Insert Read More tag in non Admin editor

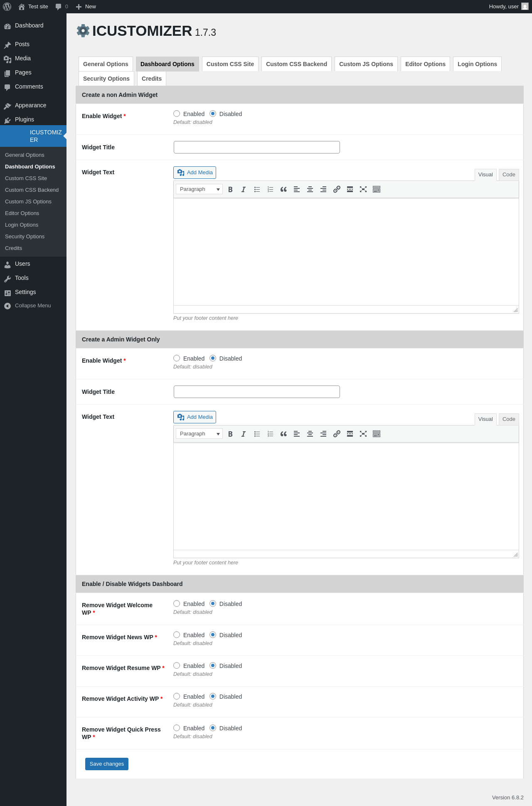point(350,189)
